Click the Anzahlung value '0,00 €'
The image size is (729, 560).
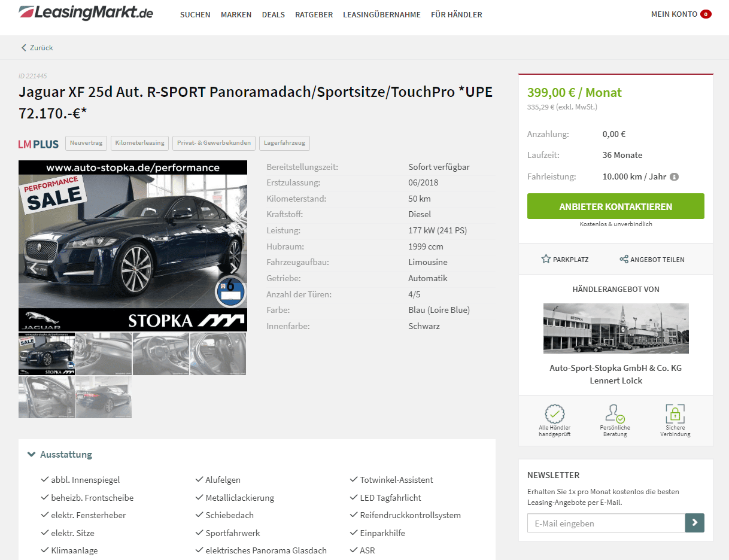614,134
